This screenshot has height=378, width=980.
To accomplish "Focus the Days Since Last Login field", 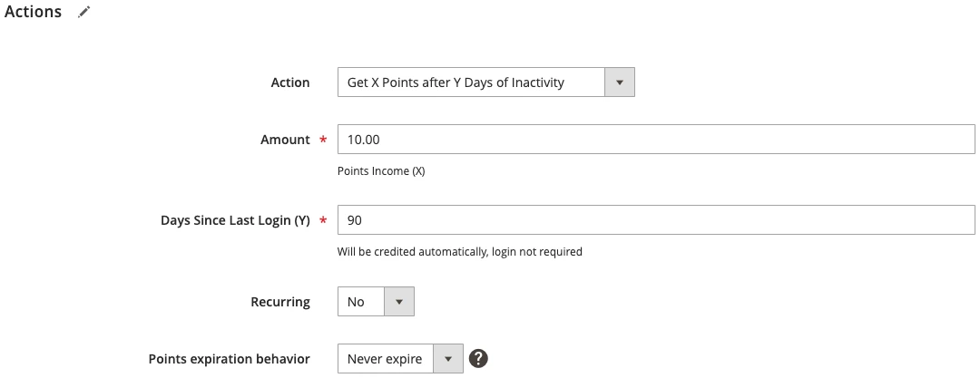I will 656,220.
